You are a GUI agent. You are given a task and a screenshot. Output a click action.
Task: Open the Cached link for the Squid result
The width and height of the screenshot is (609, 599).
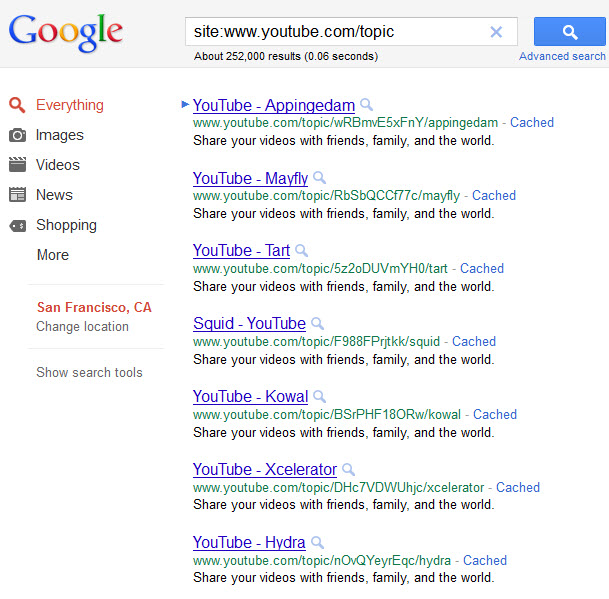[474, 341]
